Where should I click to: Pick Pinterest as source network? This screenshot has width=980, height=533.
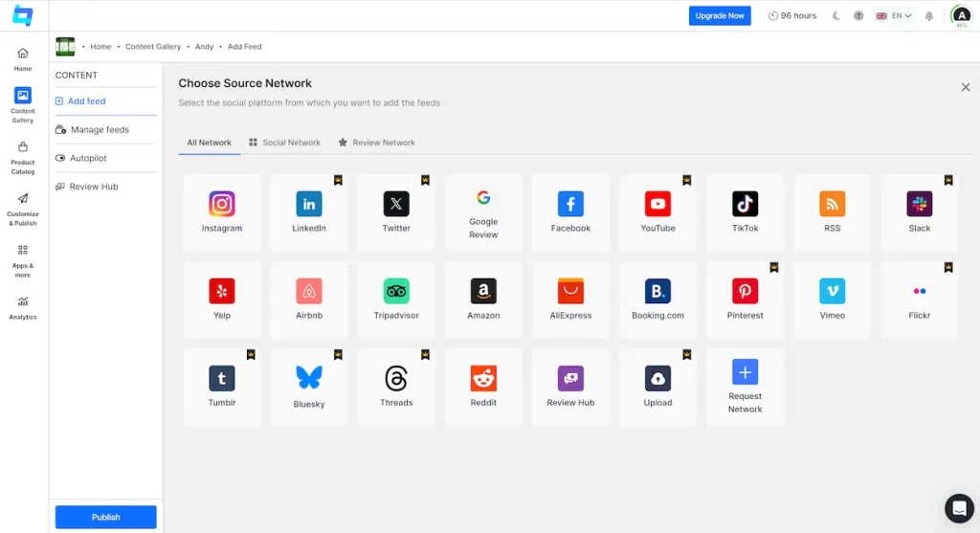click(x=745, y=300)
